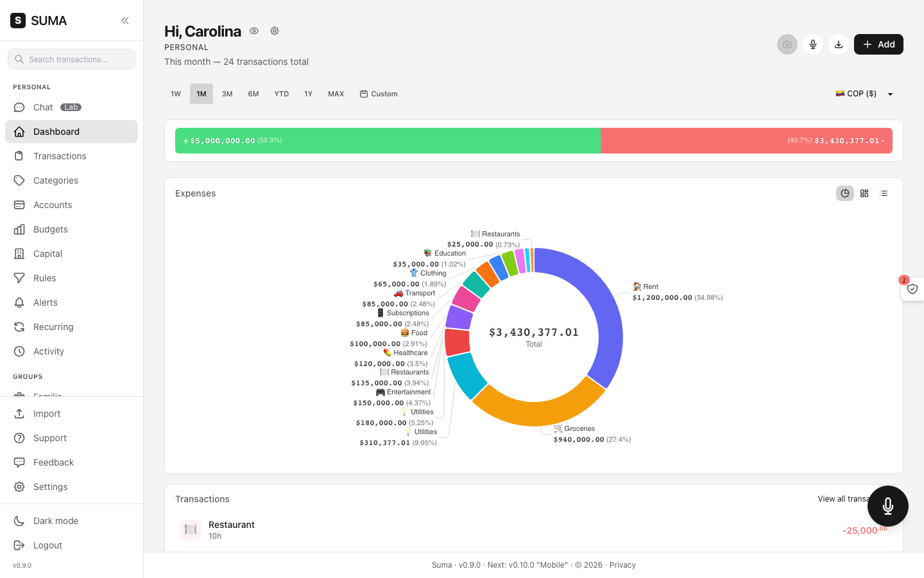Toggle Dark mode
This screenshot has width=924, height=578.
pyautogui.click(x=71, y=521)
